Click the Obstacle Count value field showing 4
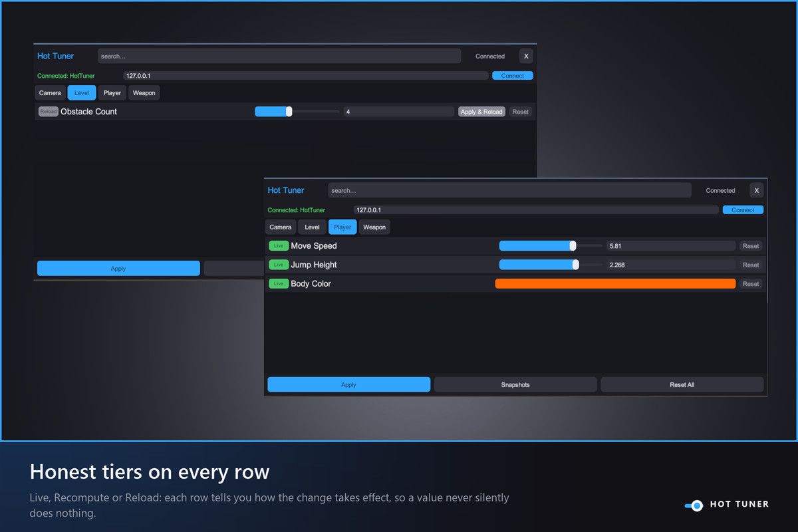Viewport: 798px width, 532px height. [399, 112]
